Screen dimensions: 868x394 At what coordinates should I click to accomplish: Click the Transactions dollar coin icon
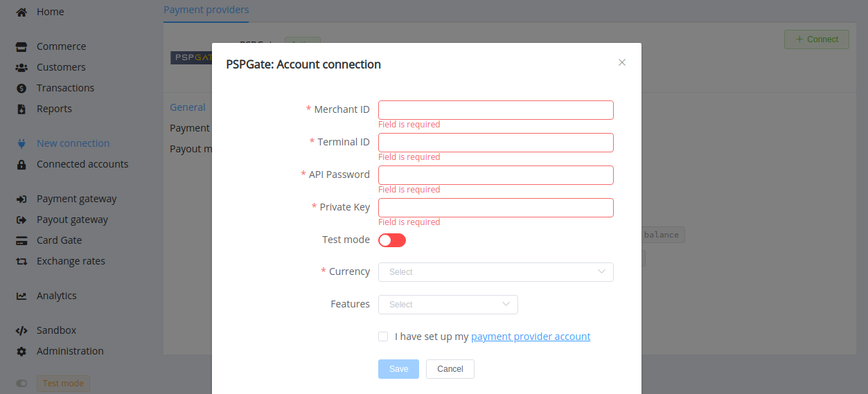(21, 88)
